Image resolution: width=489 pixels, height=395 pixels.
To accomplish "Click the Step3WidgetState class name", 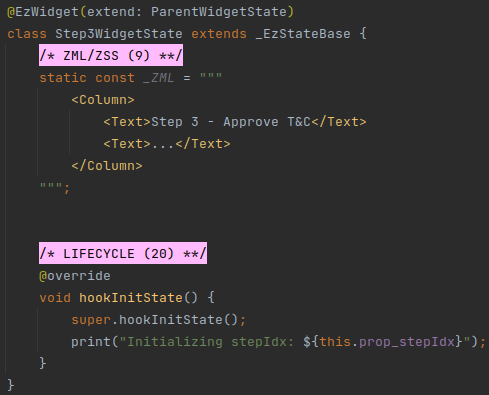I will click(119, 34).
